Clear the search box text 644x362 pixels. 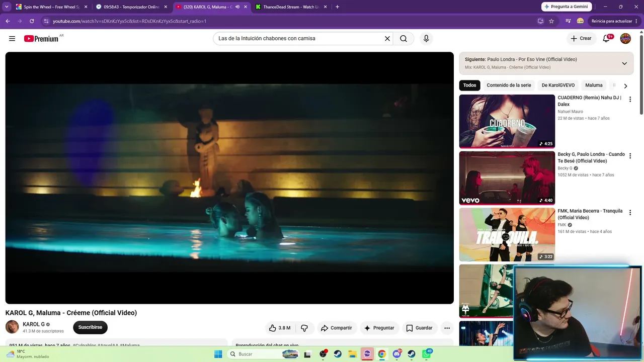387,39
